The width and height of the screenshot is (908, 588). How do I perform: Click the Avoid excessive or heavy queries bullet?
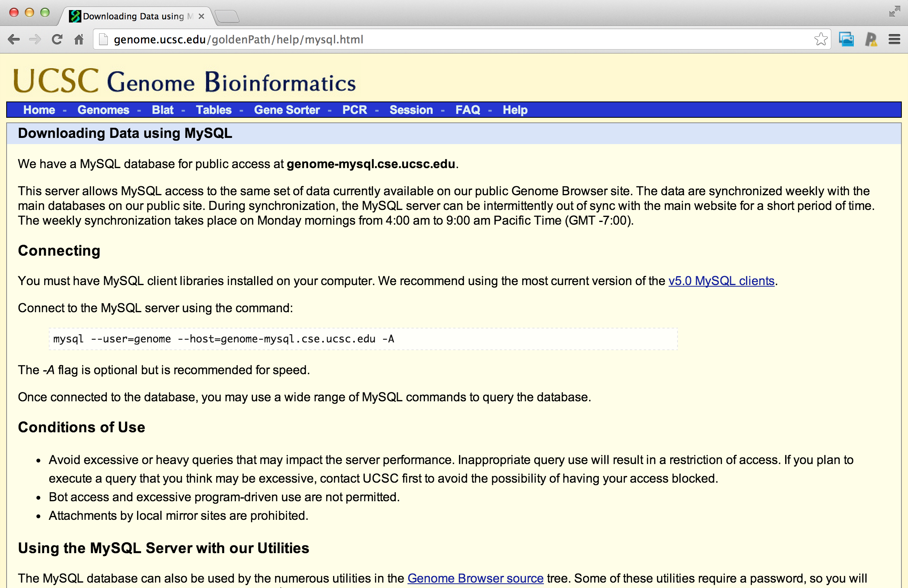pyautogui.click(x=451, y=469)
